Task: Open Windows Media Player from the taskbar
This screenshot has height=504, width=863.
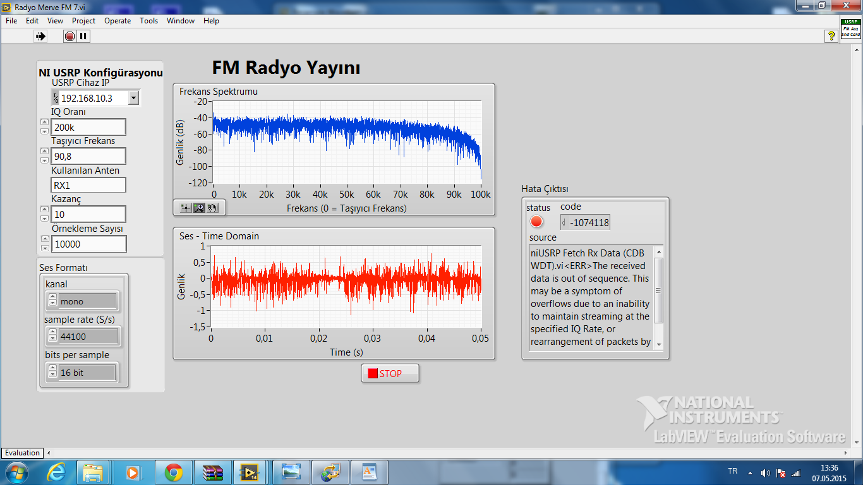Action: (x=133, y=472)
